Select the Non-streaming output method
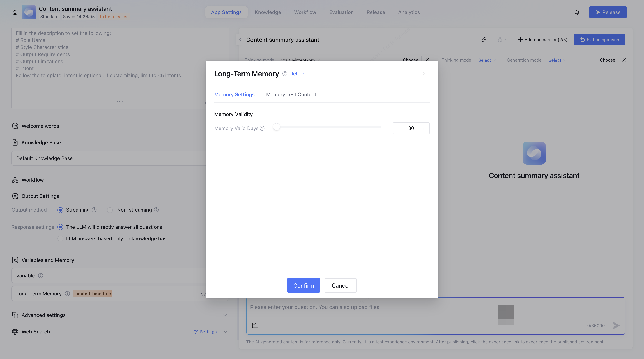The height and width of the screenshot is (359, 644). click(110, 210)
